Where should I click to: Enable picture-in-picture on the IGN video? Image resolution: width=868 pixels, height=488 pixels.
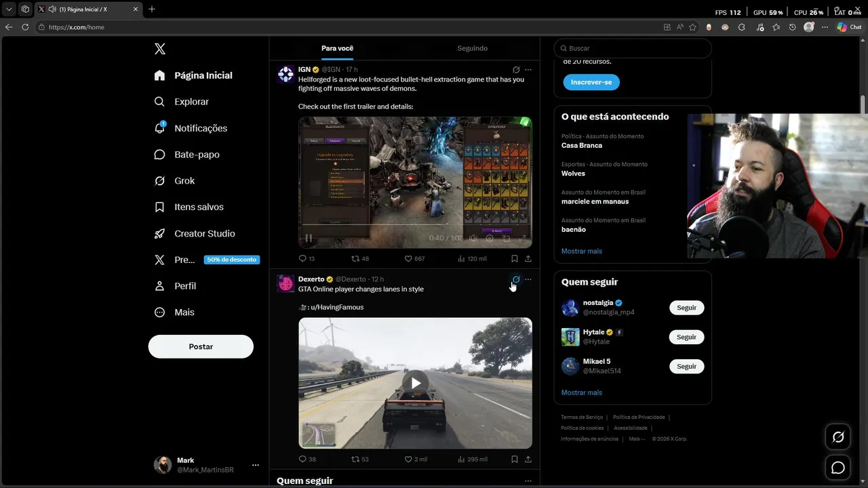coord(506,238)
